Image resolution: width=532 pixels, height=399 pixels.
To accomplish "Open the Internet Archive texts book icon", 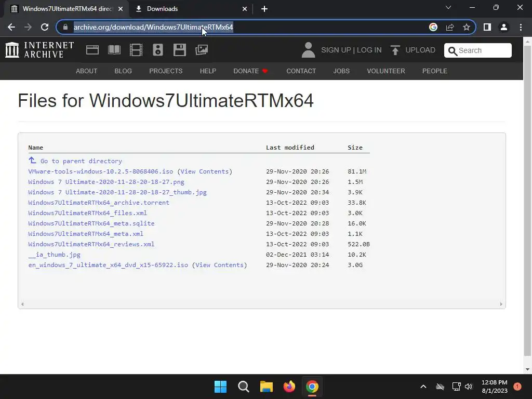I will click(x=114, y=50).
